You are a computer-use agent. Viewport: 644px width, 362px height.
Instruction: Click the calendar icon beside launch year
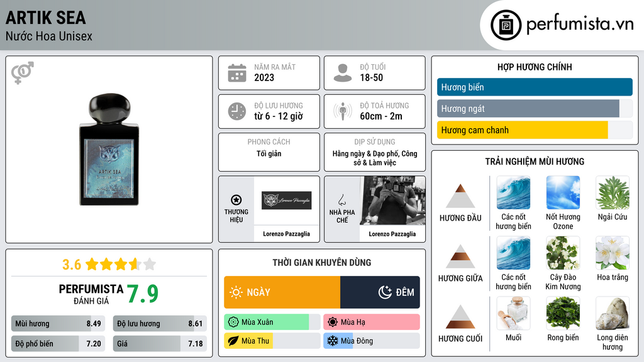[x=237, y=73]
